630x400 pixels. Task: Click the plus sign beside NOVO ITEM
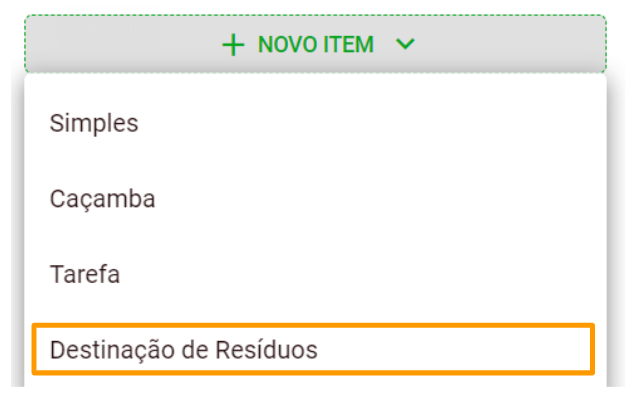point(233,45)
